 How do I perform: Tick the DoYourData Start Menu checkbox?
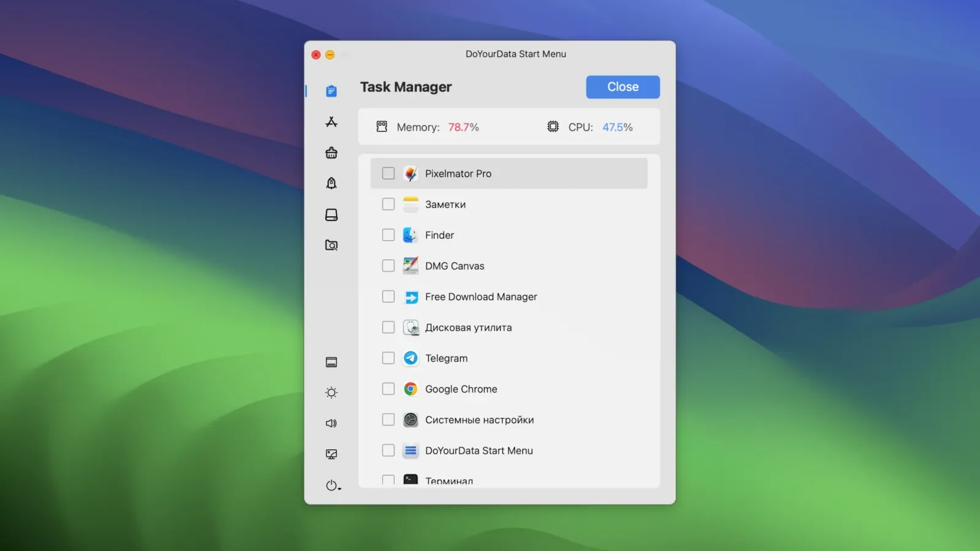point(388,450)
